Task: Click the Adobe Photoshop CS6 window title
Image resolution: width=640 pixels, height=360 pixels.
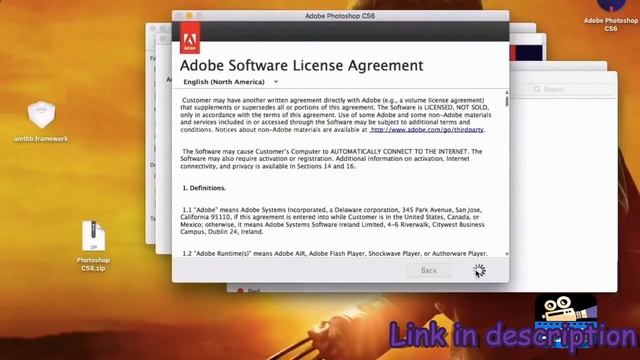Action: (340, 16)
